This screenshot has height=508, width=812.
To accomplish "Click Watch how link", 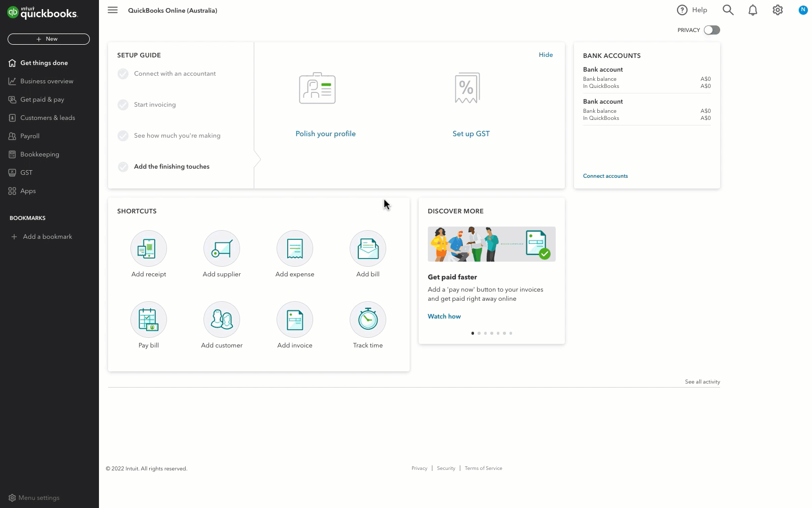I will click(444, 316).
